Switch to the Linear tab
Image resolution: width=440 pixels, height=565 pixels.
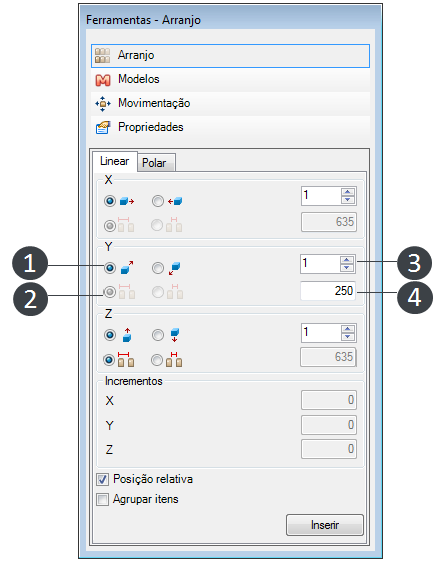pos(115,161)
